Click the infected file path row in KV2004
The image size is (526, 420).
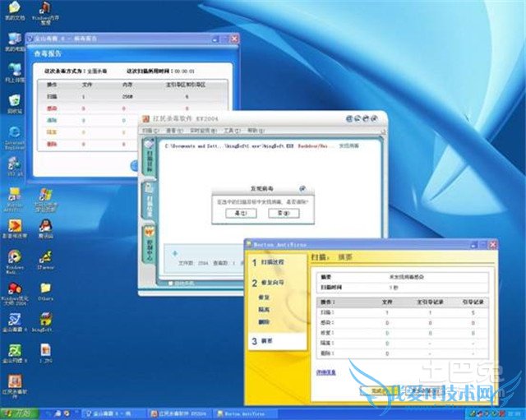[x=262, y=146]
